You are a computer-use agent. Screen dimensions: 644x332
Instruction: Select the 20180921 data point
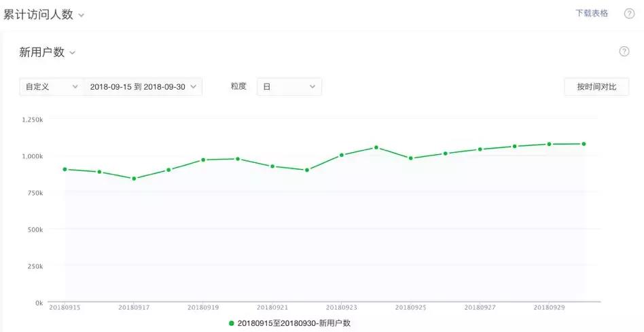coord(272,166)
